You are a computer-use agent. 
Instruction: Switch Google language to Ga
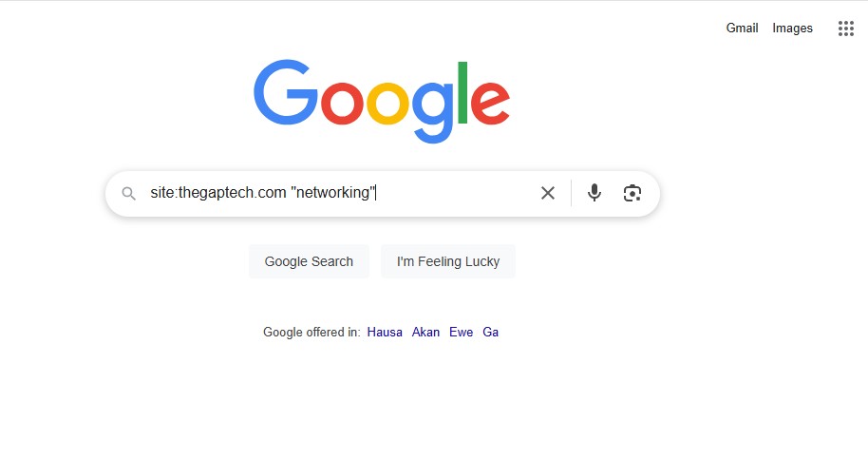tap(490, 333)
